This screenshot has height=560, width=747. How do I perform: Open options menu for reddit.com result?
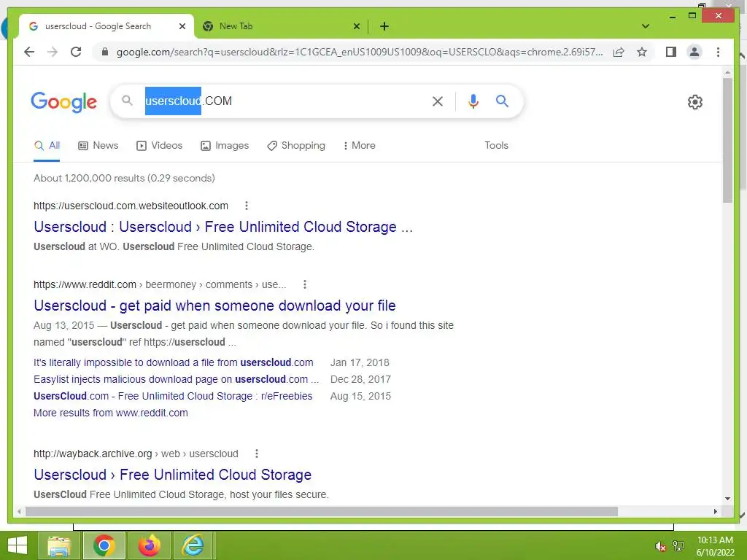[x=305, y=285]
